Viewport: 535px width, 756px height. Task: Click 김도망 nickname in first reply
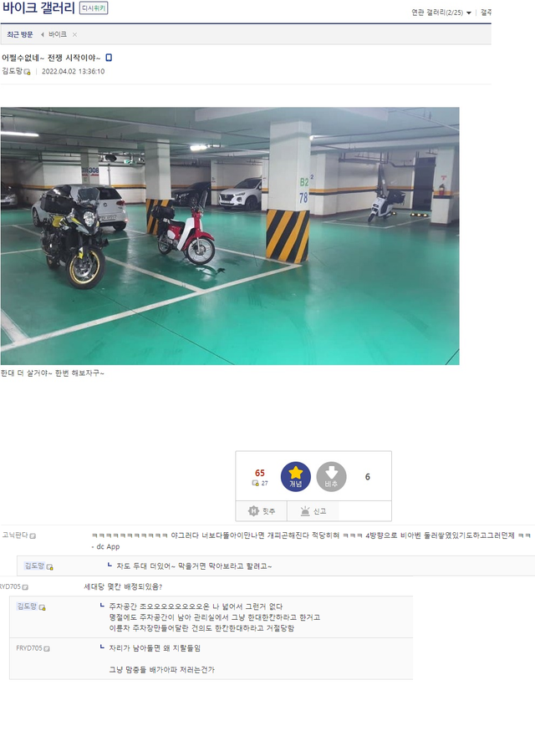[x=35, y=566]
